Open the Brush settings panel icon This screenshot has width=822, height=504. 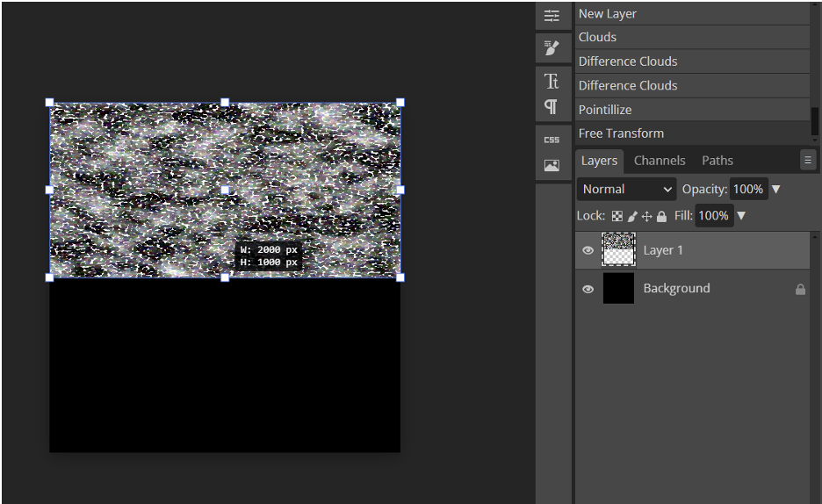tap(552, 47)
